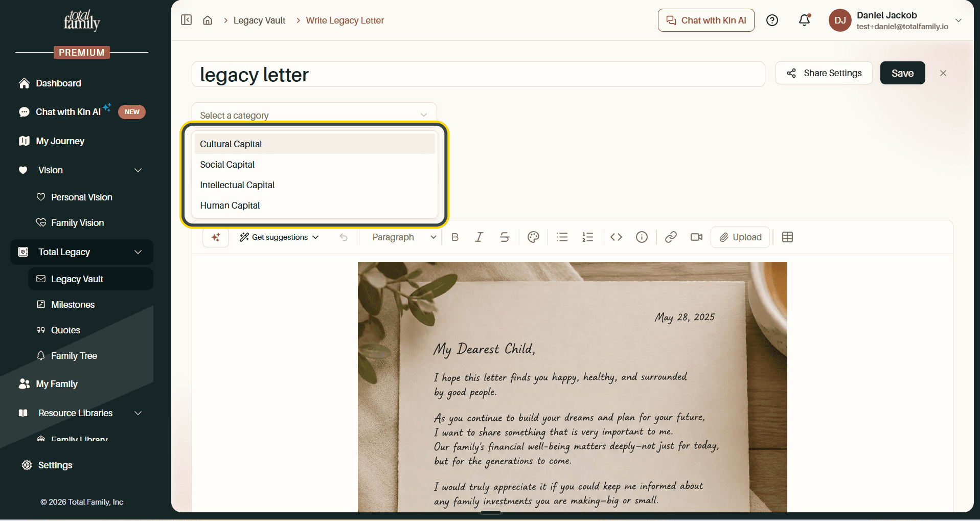Click the Total Family logo
Image resolution: width=980 pixels, height=521 pixels.
point(82,20)
